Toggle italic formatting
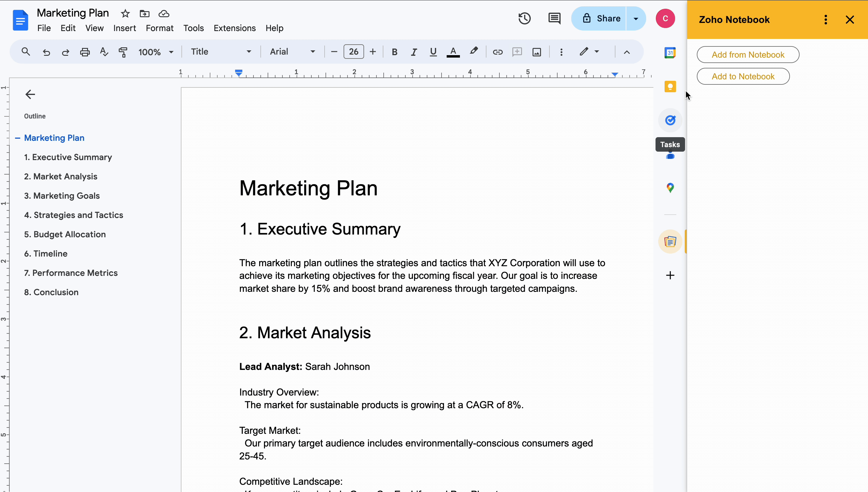This screenshot has width=868, height=492. (x=414, y=52)
